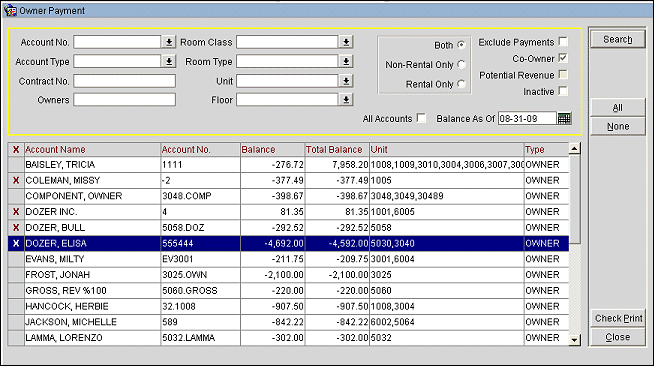This screenshot has height=366, width=654.
Task: Click the 7,958.20 total balance cell
Action: 337,165
